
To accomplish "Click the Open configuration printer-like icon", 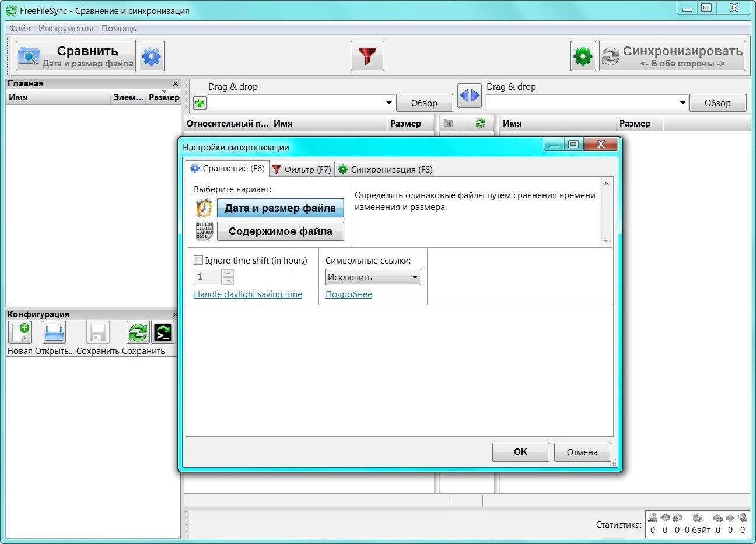I will 54,332.
